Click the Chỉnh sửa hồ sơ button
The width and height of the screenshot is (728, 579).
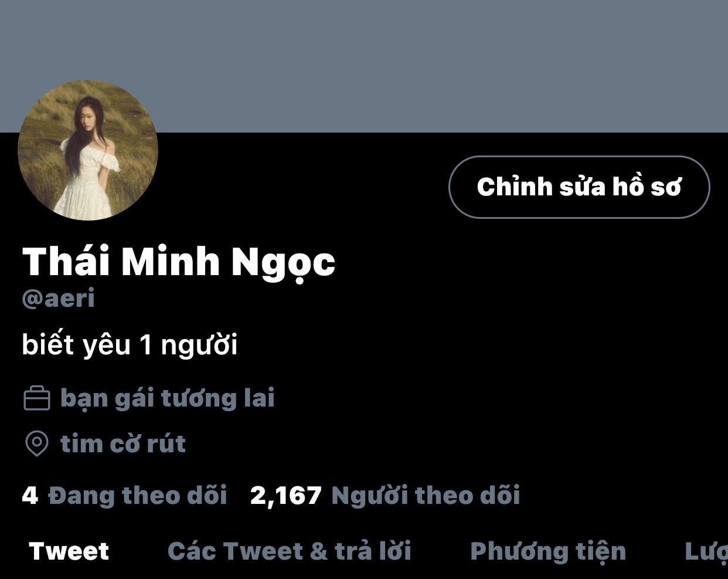(x=579, y=187)
